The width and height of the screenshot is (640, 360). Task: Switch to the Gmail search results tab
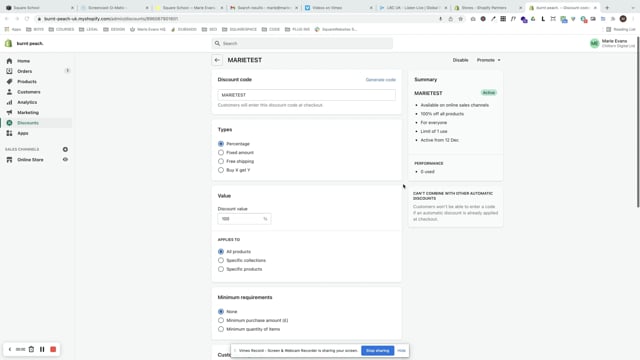[263, 8]
